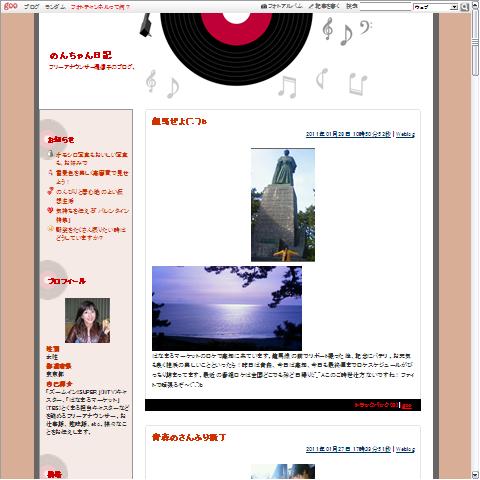Open Weblog category of 龍馬ぜよ post
The width and height of the screenshot is (480, 480).
pos(405,134)
